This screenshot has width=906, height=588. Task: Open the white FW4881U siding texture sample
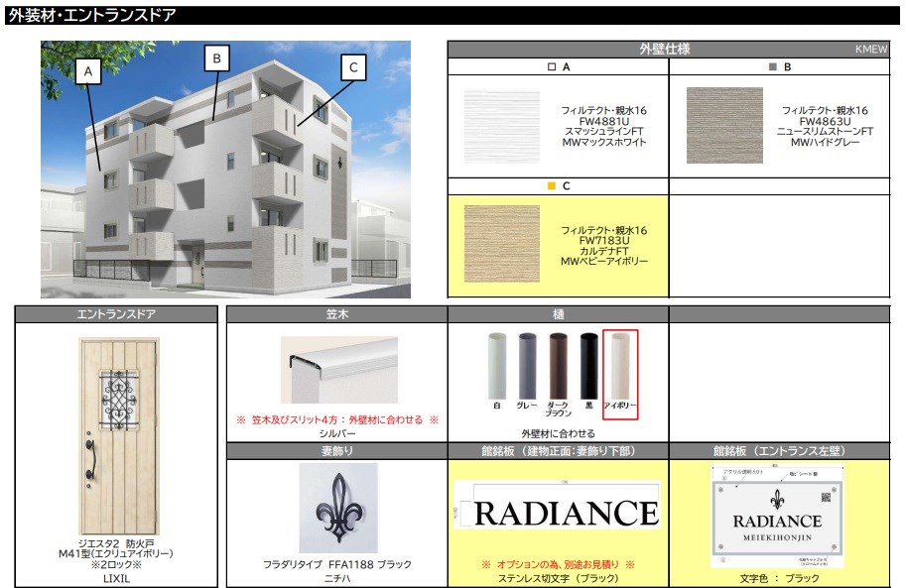click(x=502, y=126)
